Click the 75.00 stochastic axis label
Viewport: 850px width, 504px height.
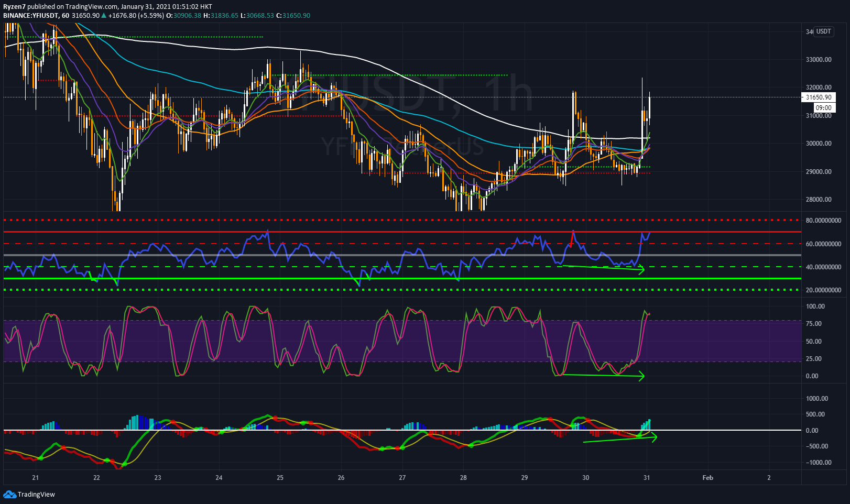(814, 324)
